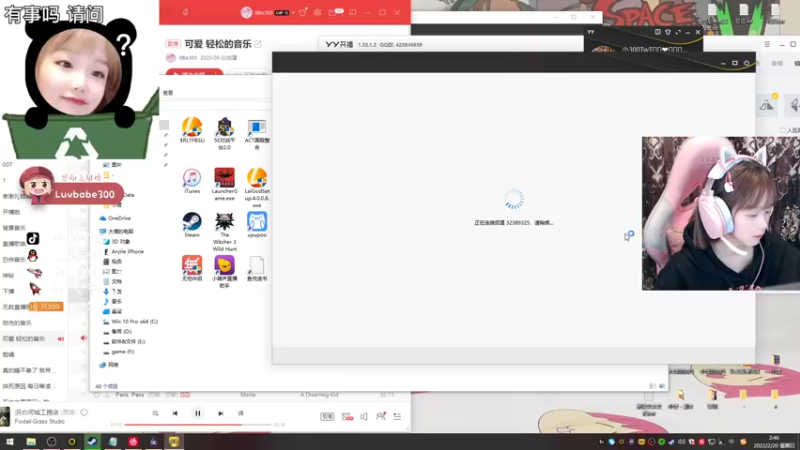The width and height of the screenshot is (800, 450).
Task: Select 网络 network in explorer tree
Action: tap(109, 365)
